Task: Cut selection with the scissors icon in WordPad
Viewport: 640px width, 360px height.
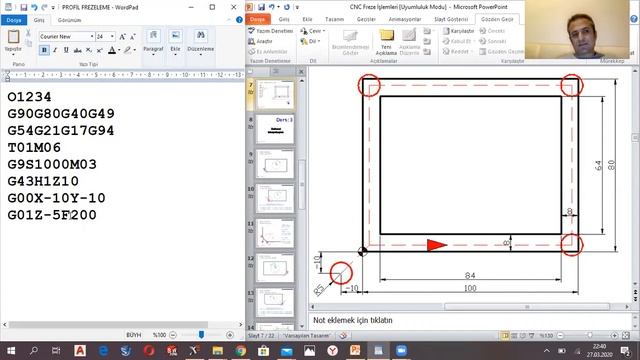Action: (x=28, y=33)
